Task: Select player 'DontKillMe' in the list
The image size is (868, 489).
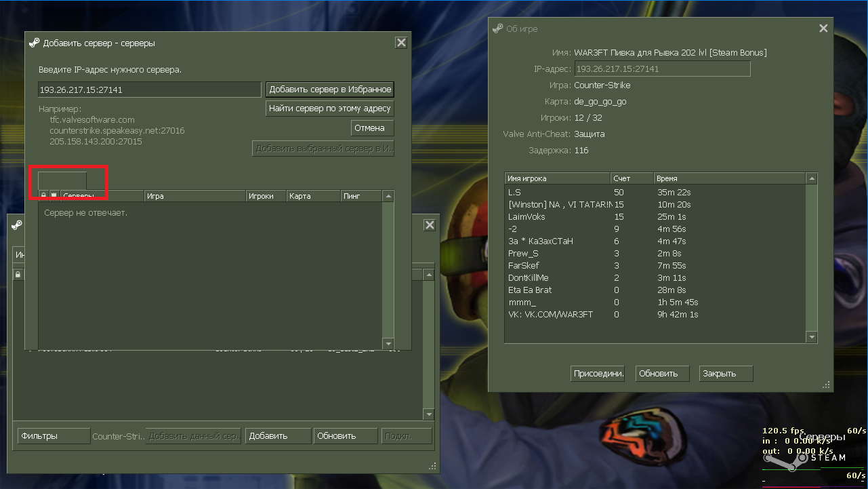Action: 655,278
